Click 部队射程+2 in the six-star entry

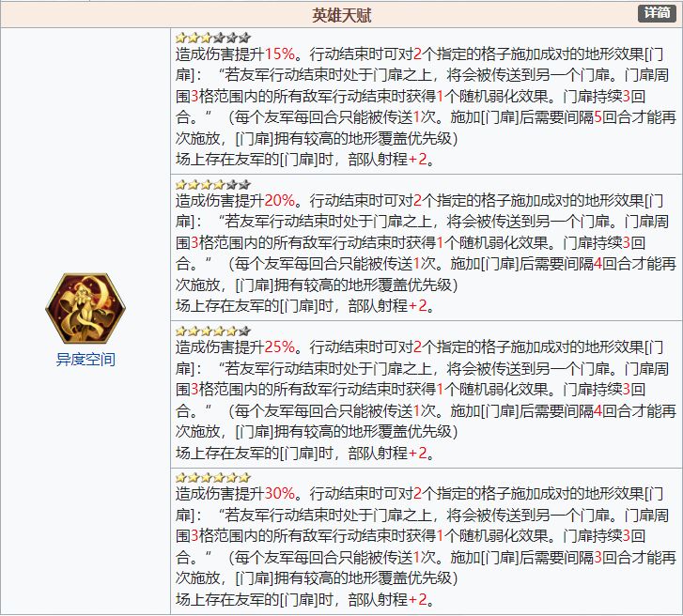pos(387,599)
